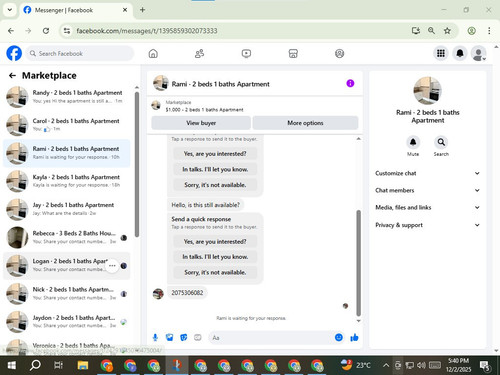Screen dimensions: 500x375
Task: Open File Explorer from the taskbar
Action: 82,365
